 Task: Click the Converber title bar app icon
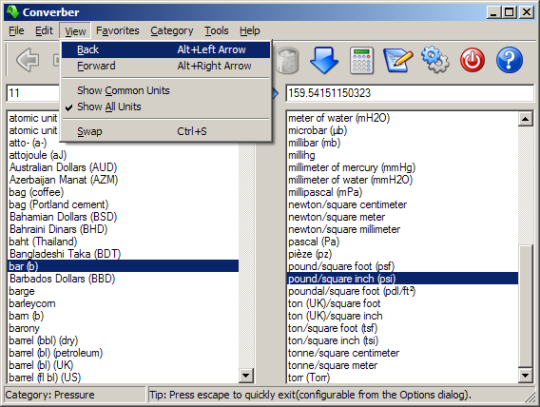tap(12, 12)
